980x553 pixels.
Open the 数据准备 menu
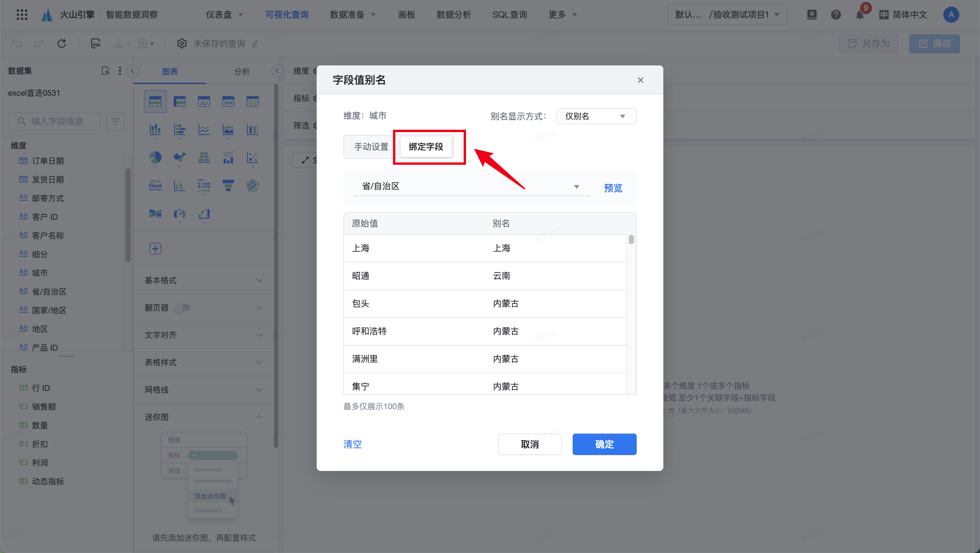point(353,15)
